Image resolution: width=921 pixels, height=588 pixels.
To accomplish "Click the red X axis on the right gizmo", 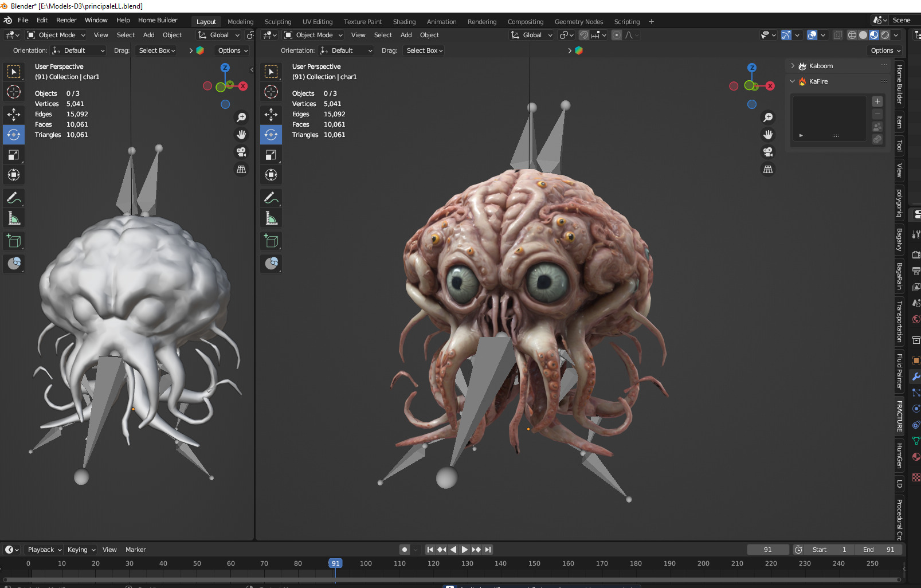I will [770, 86].
